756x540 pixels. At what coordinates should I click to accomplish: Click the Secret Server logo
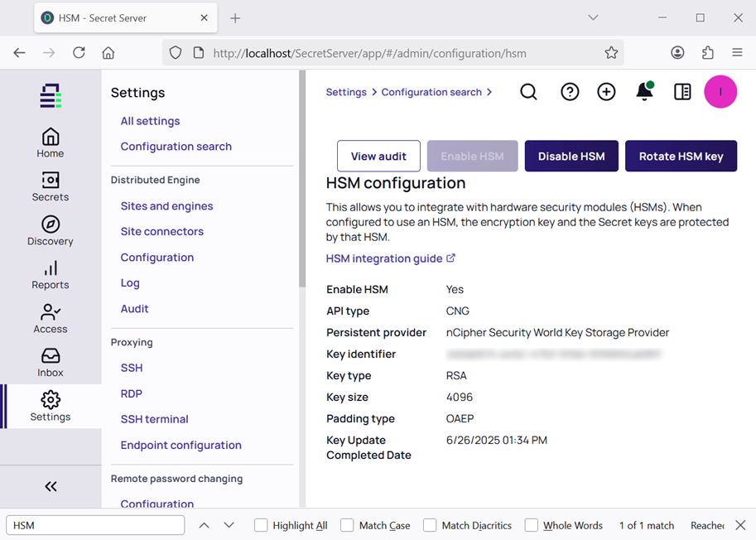click(x=51, y=95)
